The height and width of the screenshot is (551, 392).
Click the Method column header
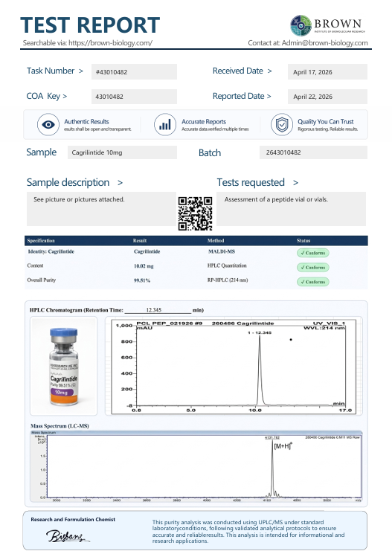[x=216, y=241]
